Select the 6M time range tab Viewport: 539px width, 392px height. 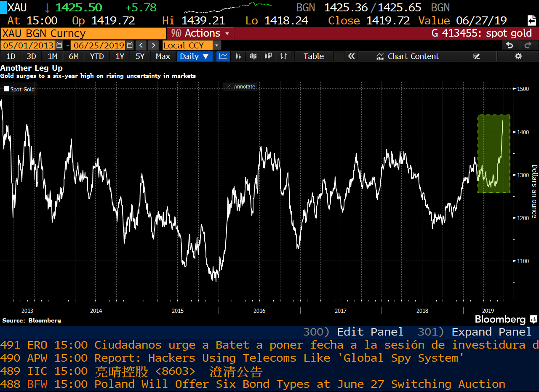[74, 56]
